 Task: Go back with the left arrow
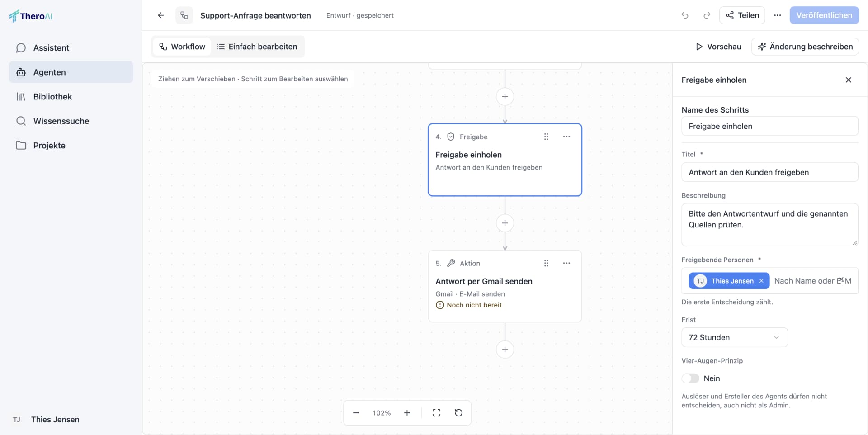(x=161, y=15)
